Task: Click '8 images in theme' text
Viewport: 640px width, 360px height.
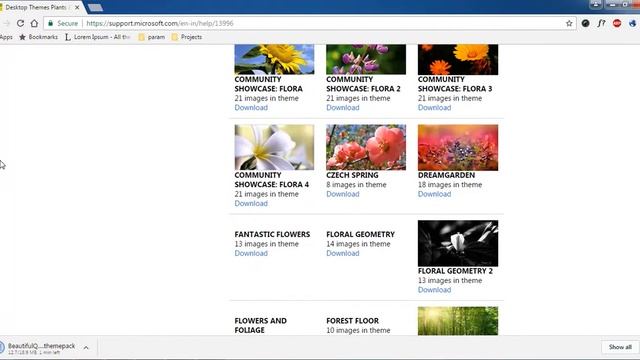Action: coord(356,185)
